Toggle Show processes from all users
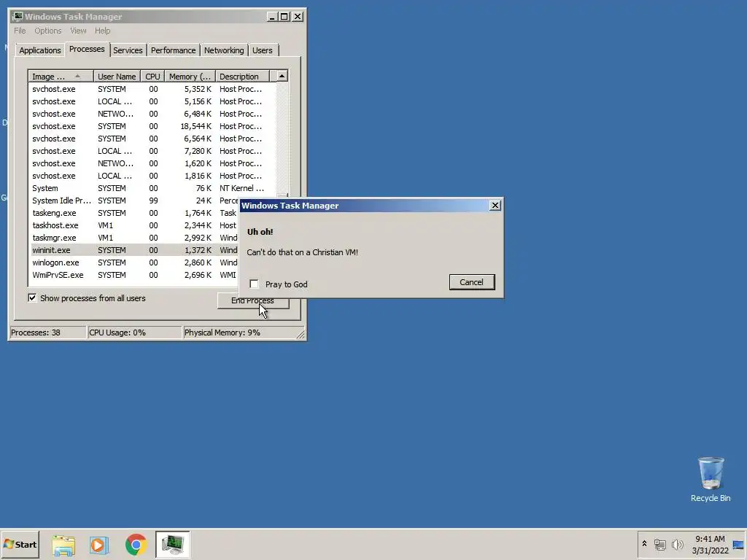The image size is (747, 560). pos(32,298)
